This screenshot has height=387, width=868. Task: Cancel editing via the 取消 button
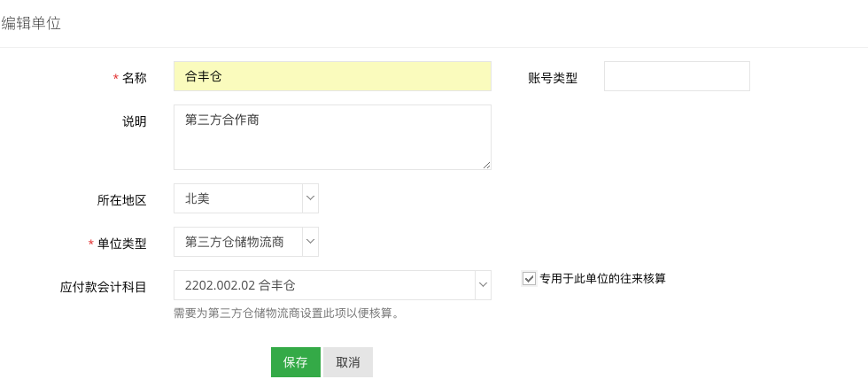[x=348, y=362]
